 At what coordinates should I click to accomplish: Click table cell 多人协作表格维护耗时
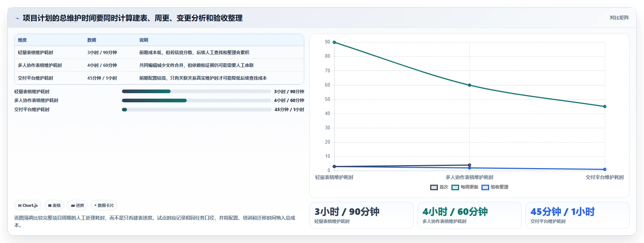click(x=40, y=65)
